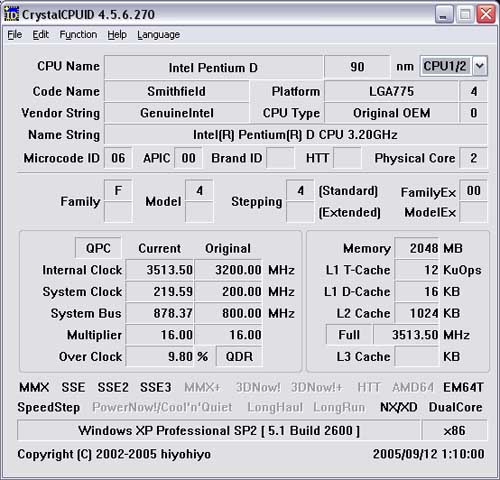Click the Family standard value 'F'
The width and height of the screenshot is (500, 480).
(x=118, y=190)
